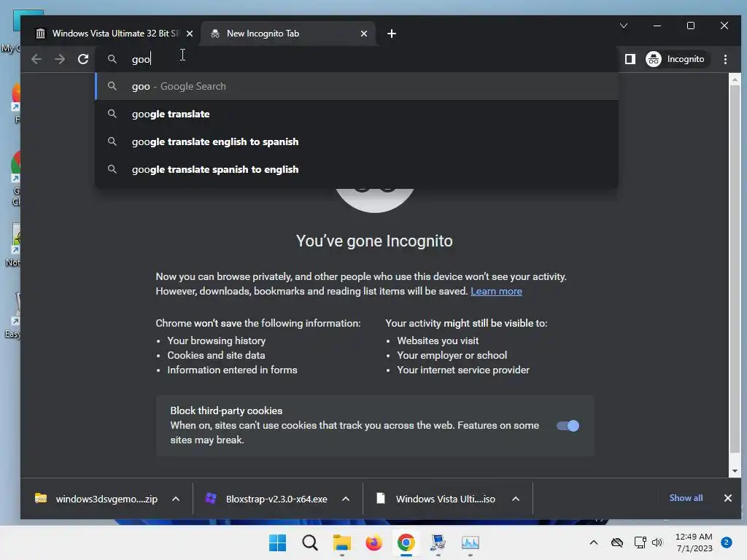Click the page's vertical scrollbar thumb
The image size is (747, 560).
point(735,269)
